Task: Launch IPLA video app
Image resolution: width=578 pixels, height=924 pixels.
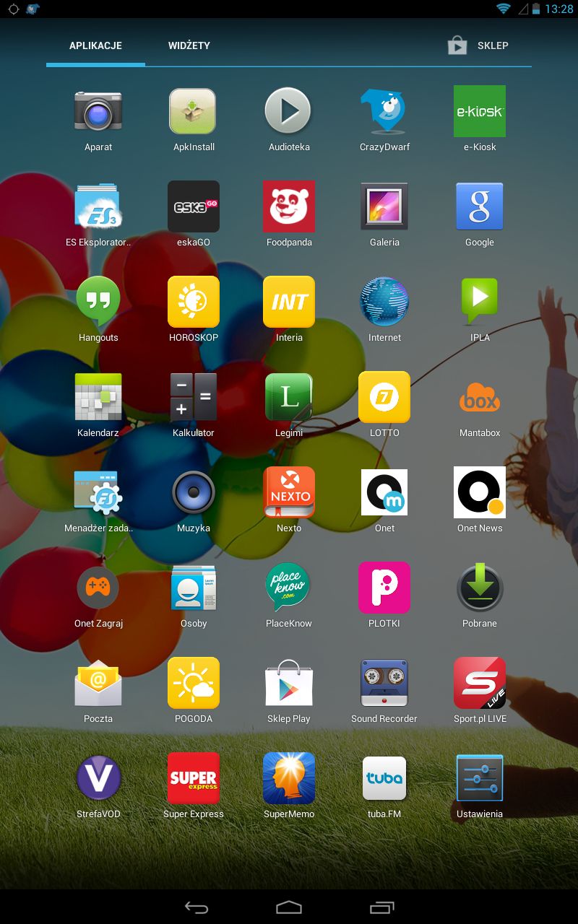Action: 480,302
